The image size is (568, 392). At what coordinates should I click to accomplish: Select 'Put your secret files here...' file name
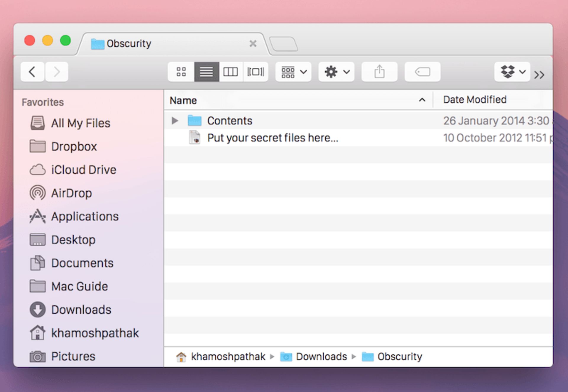pos(273,138)
